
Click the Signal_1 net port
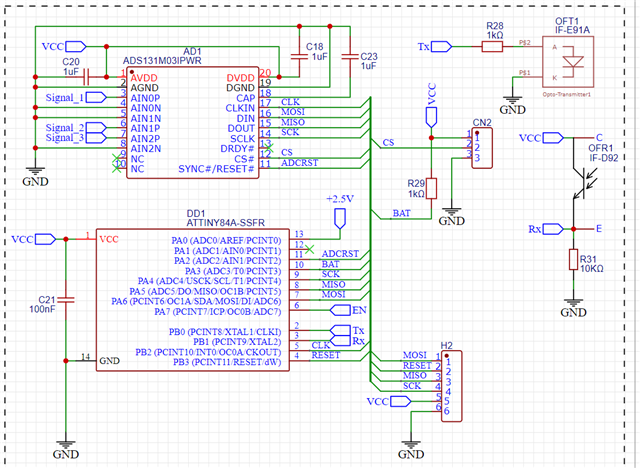[x=96, y=97]
